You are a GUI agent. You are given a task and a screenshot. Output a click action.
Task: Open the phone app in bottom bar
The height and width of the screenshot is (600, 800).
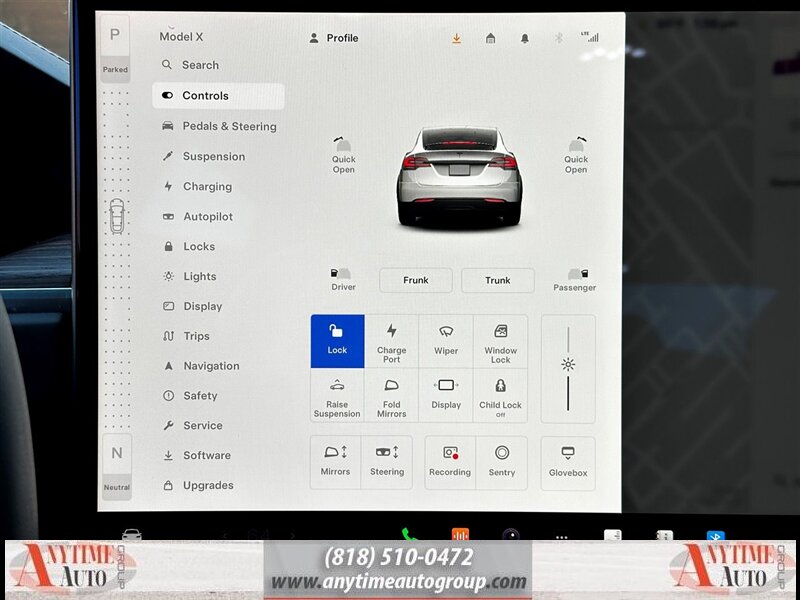(x=409, y=535)
